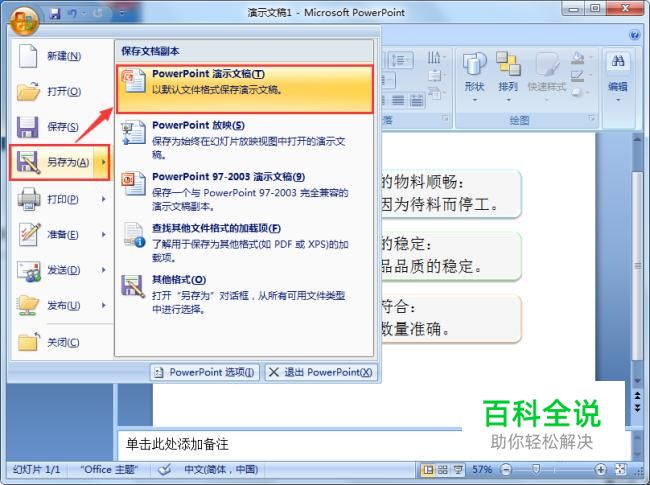650x485 pixels.
Task: Click the Undo icon in Quick Access toolbar
Action: click(x=73, y=13)
